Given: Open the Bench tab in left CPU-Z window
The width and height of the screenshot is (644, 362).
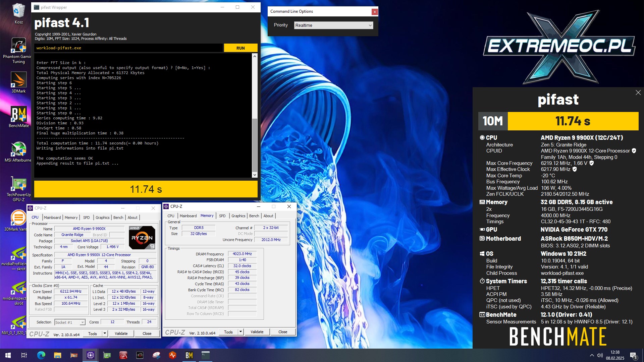Looking at the screenshot, I should click(x=118, y=218).
